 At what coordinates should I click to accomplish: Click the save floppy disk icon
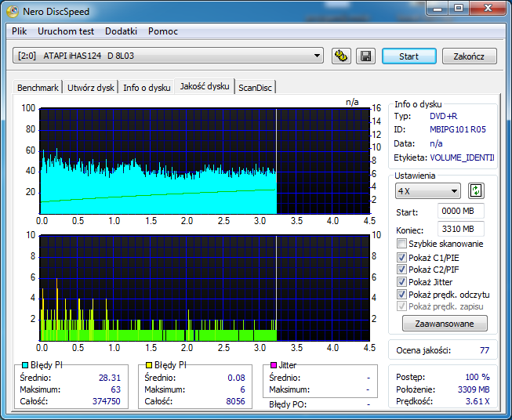(365, 56)
